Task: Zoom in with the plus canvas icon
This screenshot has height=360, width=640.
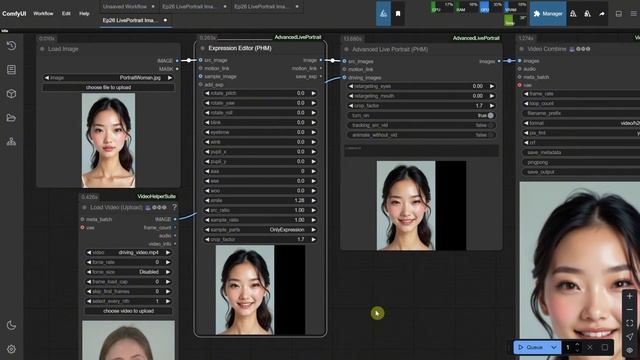Action: pos(629,296)
